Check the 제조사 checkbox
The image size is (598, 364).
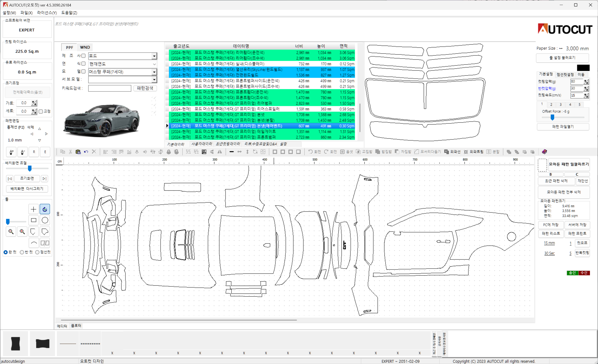pos(83,56)
